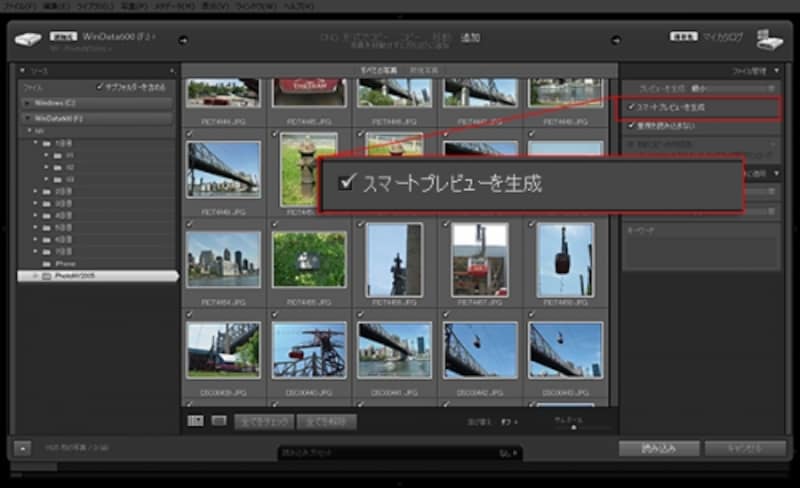800x488 pixels.
Task: Collapse the WinData600 (F:) drive
Action: tap(27, 118)
